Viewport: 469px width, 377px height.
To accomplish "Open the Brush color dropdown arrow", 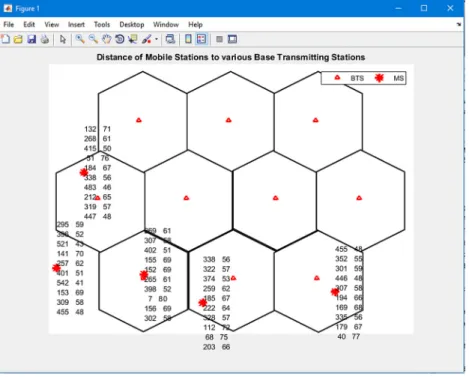I will [156, 39].
